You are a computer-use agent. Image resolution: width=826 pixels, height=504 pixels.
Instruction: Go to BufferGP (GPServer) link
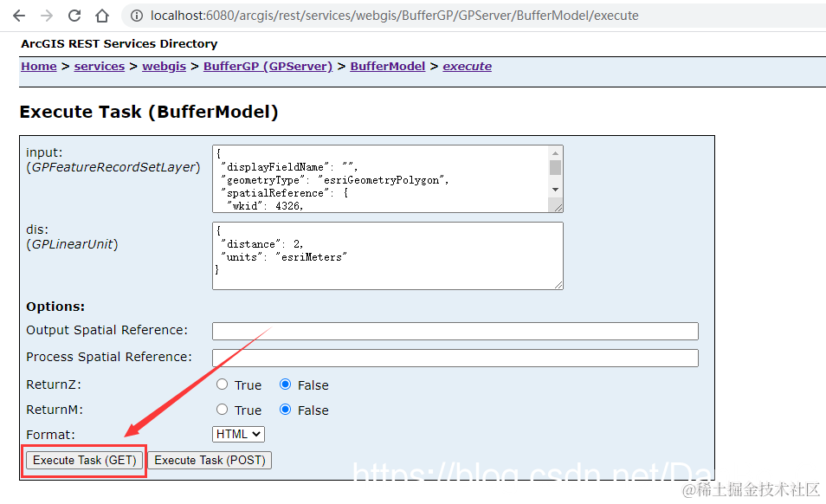pyautogui.click(x=268, y=67)
